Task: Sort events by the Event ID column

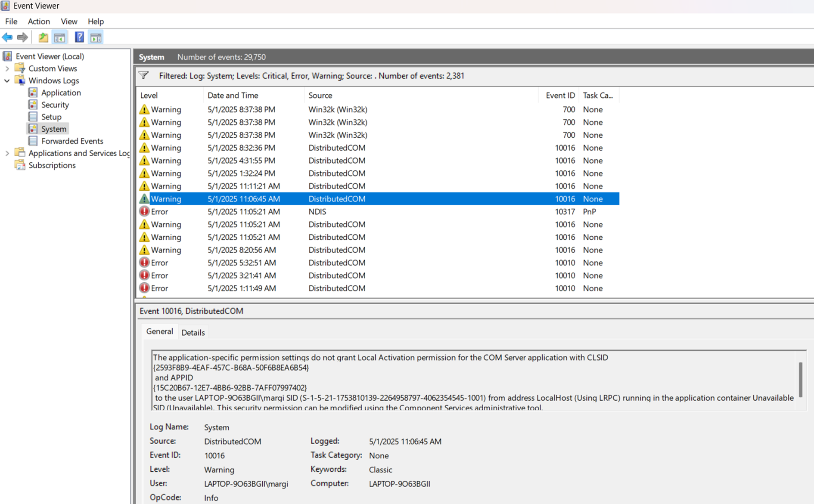Action: (x=560, y=95)
